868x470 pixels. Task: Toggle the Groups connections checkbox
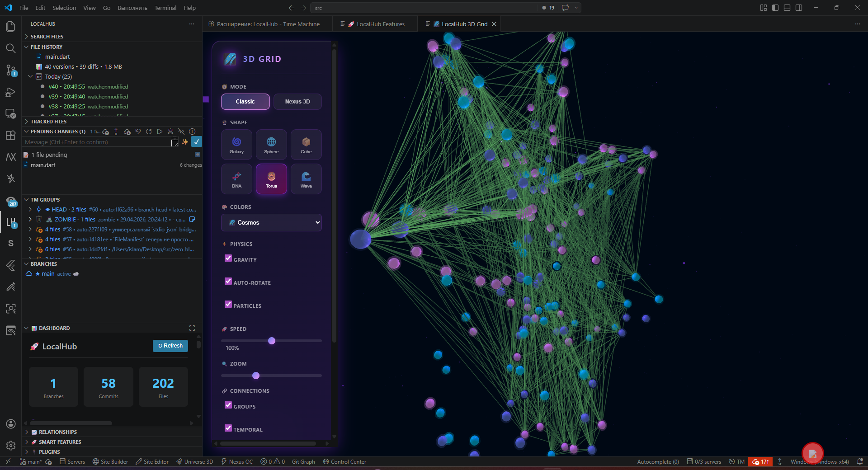(x=228, y=405)
